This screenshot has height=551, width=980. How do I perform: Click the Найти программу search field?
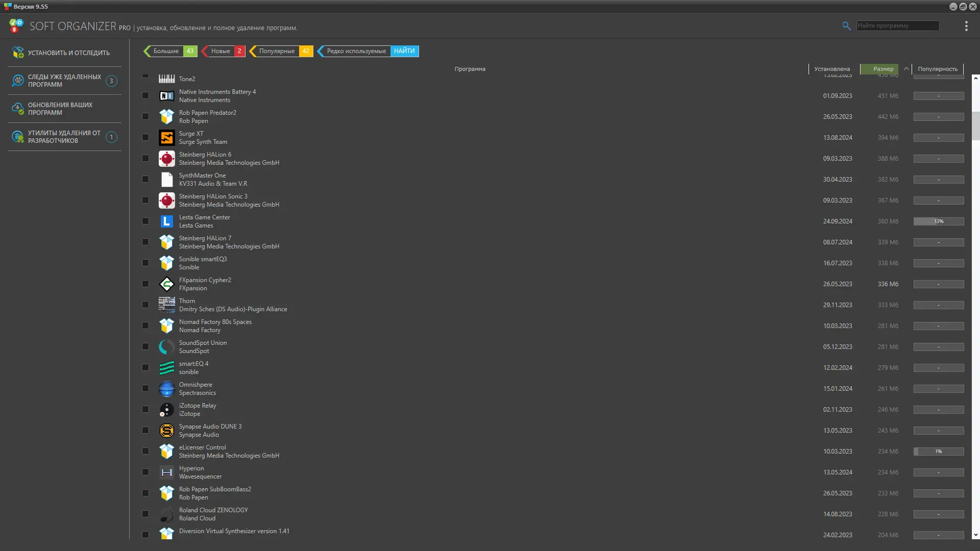tap(897, 26)
